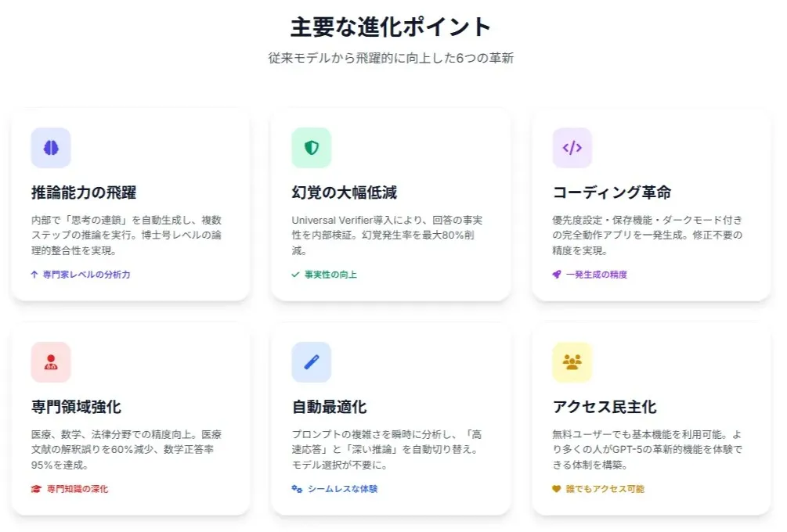The image size is (787, 532).
Task: Click the rocket icon beside 一発生成の精度
Action: [557, 275]
